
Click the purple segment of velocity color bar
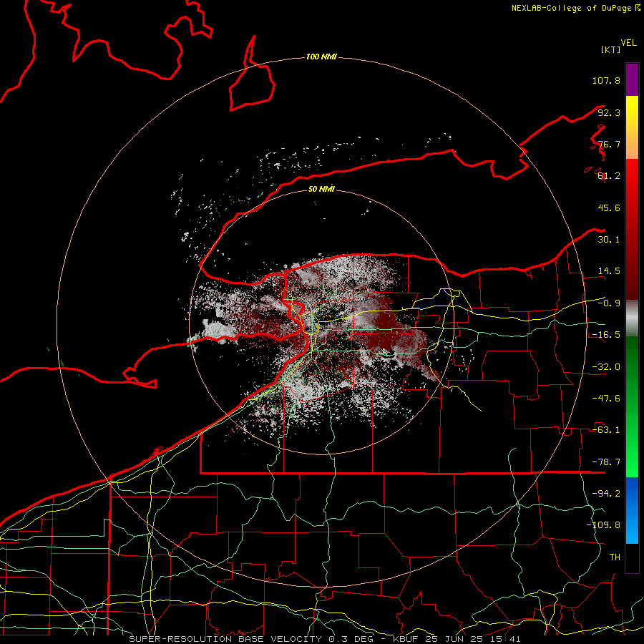tap(632, 79)
